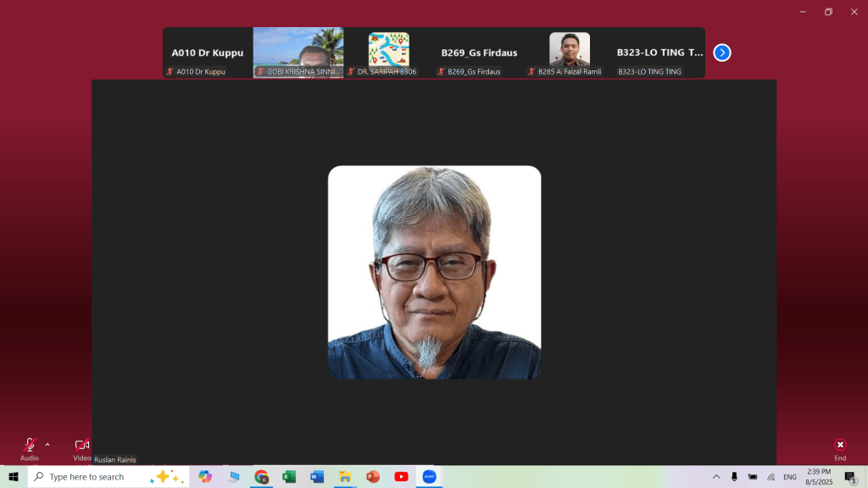Show hidden system tray icons
Image resolution: width=868 pixels, height=488 pixels.
click(x=716, y=477)
